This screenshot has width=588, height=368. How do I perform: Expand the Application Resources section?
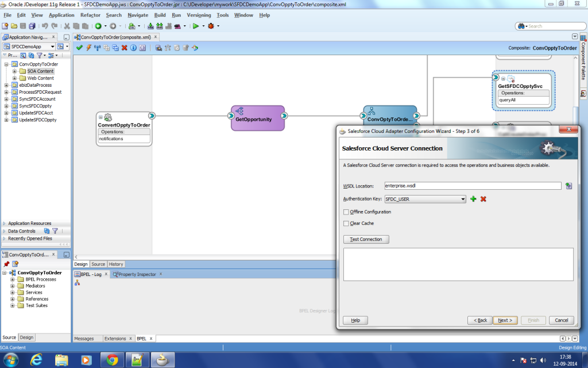coord(4,224)
